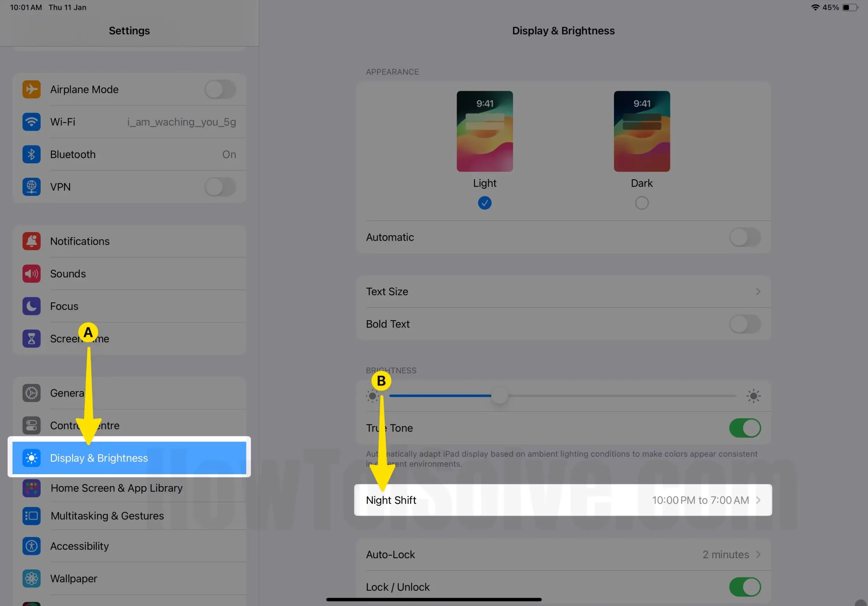Open Wi-Fi settings via its icon

pyautogui.click(x=32, y=122)
